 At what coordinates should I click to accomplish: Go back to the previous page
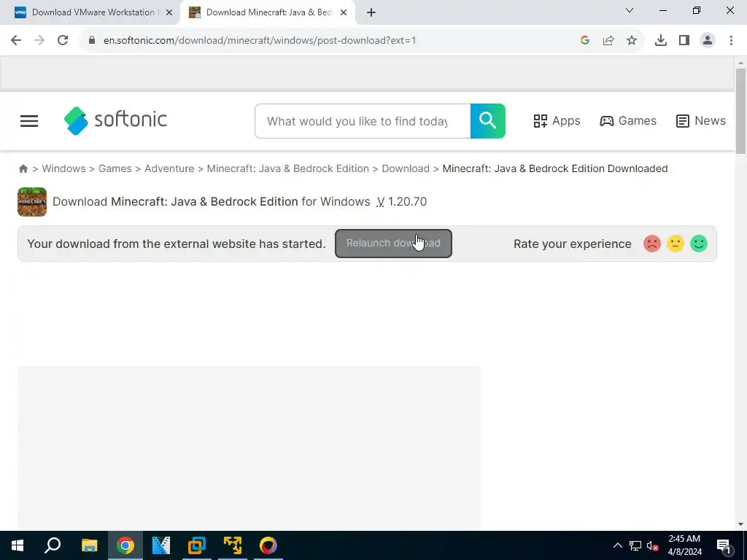pyautogui.click(x=16, y=41)
